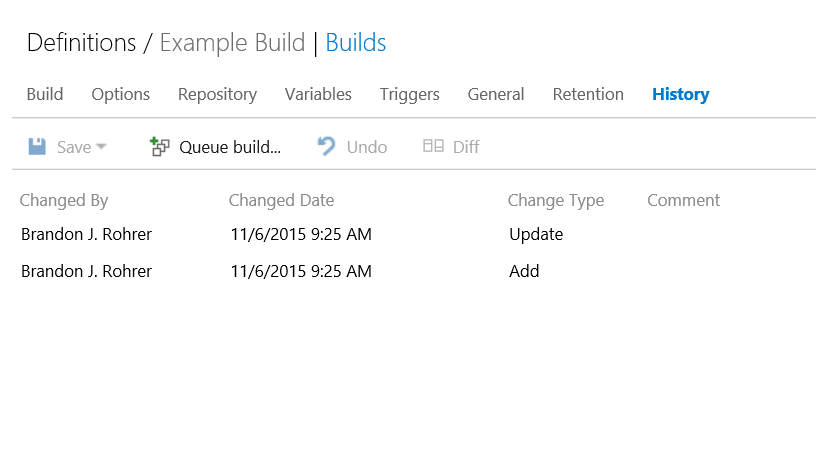816x463 pixels.
Task: Click the Queue build icon
Action: coord(159,147)
